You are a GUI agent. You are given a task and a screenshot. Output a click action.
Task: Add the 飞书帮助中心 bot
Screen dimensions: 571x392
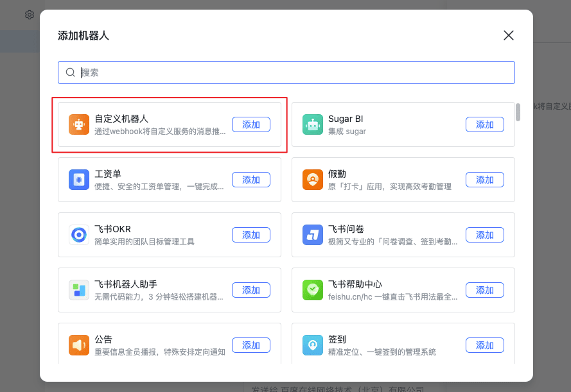click(x=485, y=290)
